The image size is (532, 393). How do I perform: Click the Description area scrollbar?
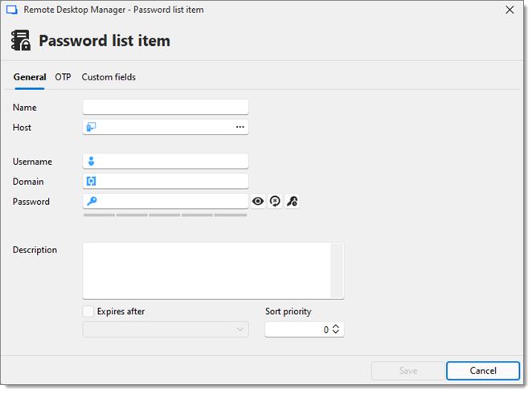tap(337, 271)
